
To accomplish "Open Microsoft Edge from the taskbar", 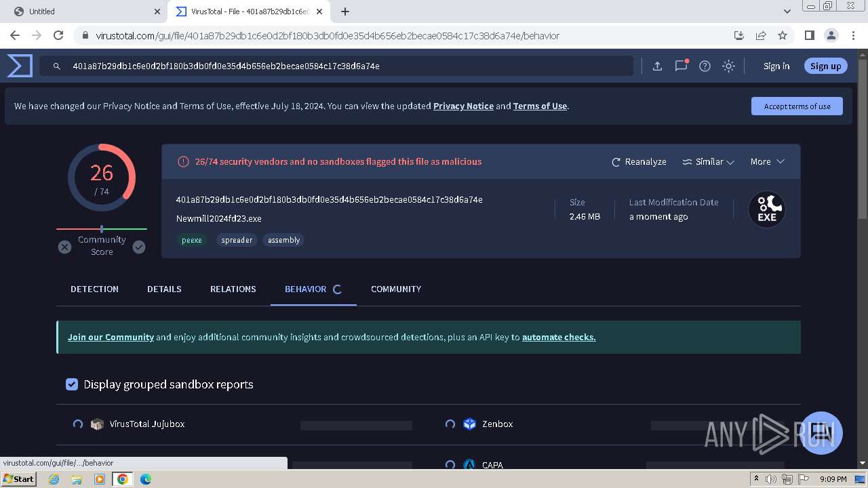I will (x=145, y=479).
